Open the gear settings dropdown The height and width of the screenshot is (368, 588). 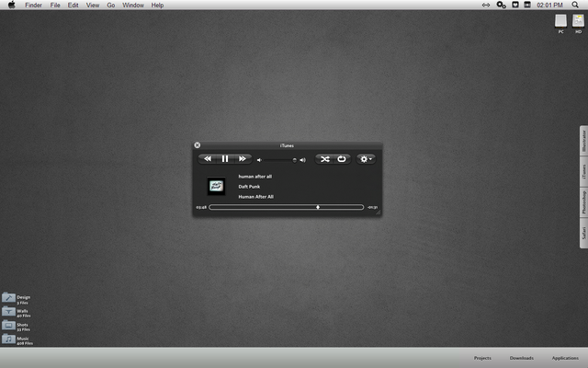coord(366,159)
